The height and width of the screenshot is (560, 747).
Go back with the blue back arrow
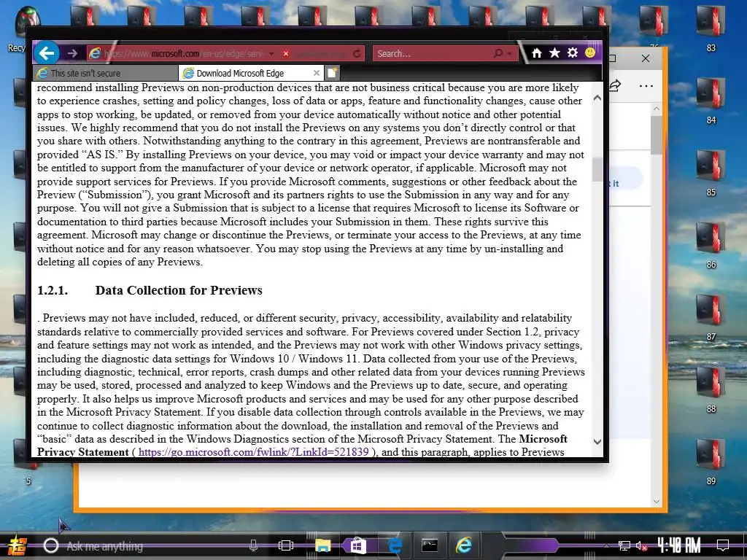point(47,52)
